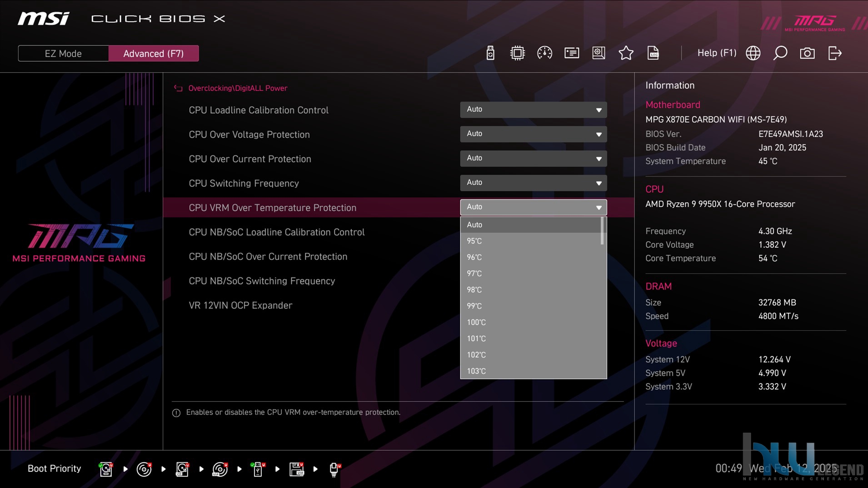868x488 pixels.
Task: Open the CPU chip settings icon
Action: point(517,53)
